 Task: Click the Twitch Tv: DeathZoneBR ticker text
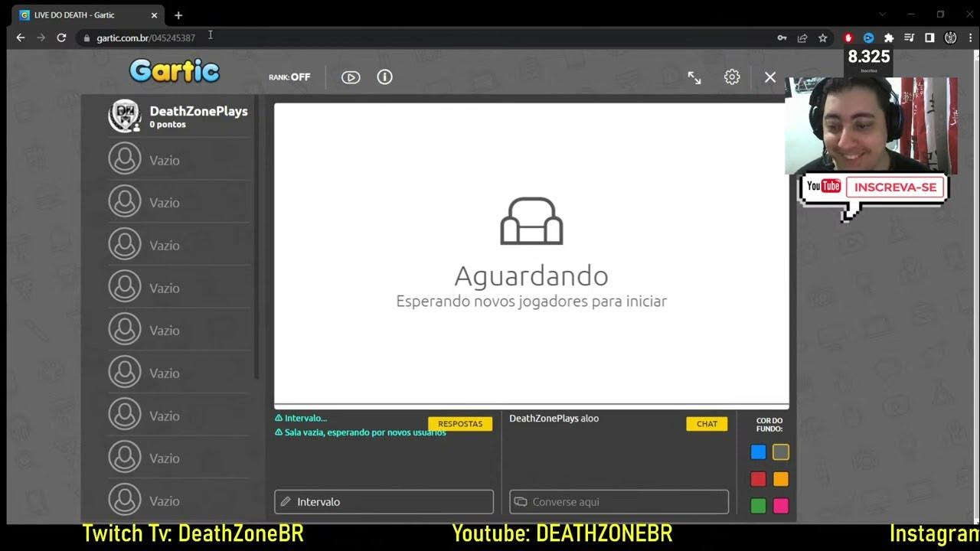tap(193, 533)
